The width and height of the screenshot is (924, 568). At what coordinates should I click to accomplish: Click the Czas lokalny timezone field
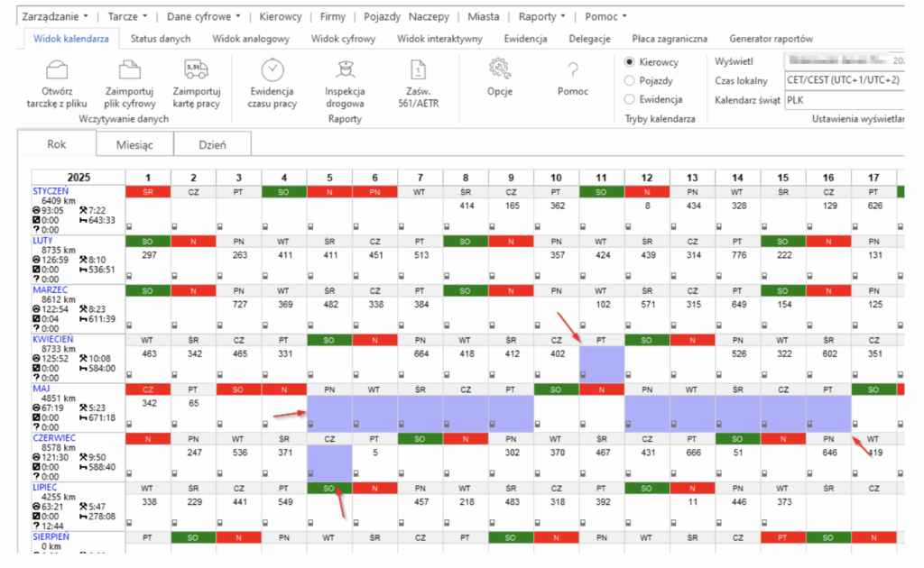pos(843,80)
